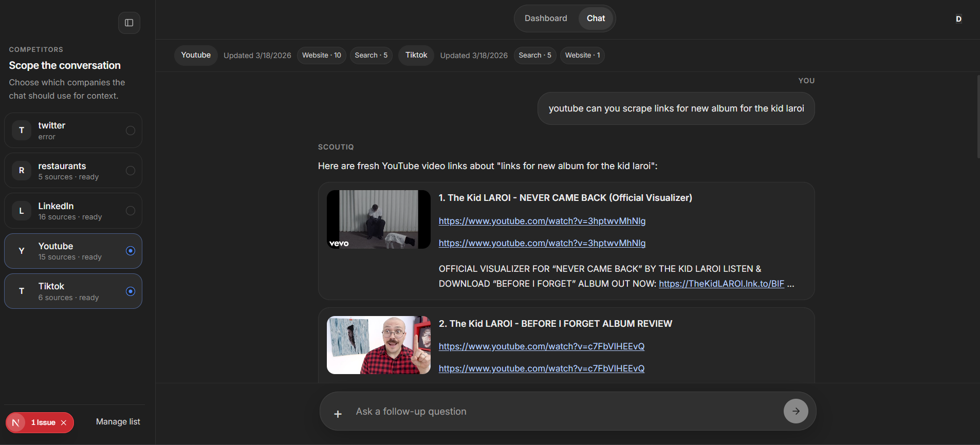Click the Youtube scope chip
The height and width of the screenshot is (445, 980).
point(196,55)
